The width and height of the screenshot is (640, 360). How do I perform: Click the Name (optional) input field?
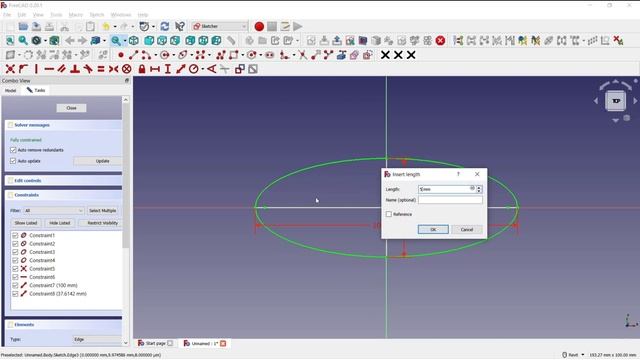(x=450, y=200)
